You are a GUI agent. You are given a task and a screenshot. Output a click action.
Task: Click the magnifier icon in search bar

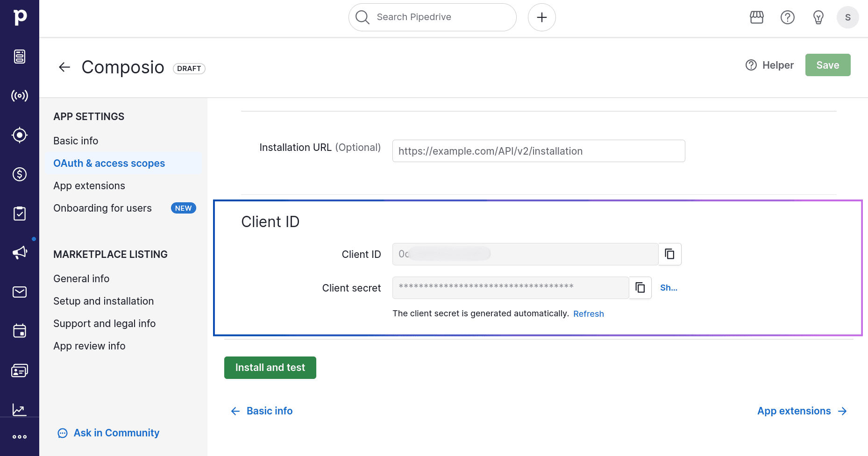[x=363, y=17]
